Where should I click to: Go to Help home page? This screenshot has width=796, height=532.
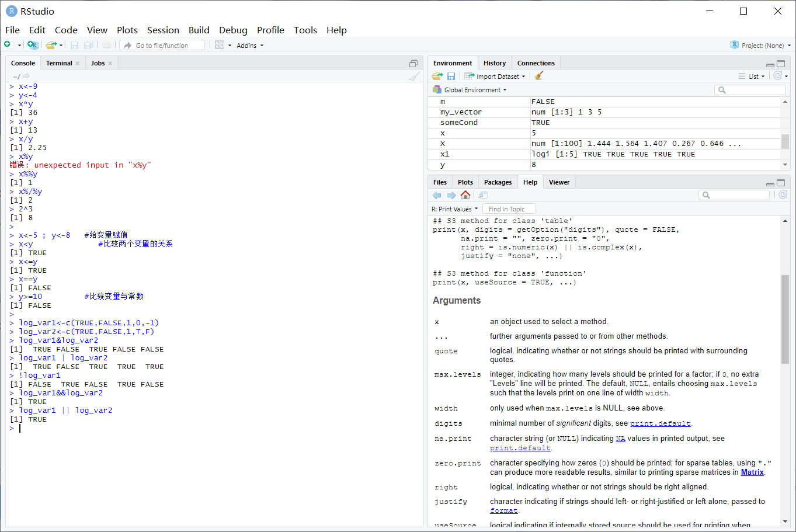465,195
